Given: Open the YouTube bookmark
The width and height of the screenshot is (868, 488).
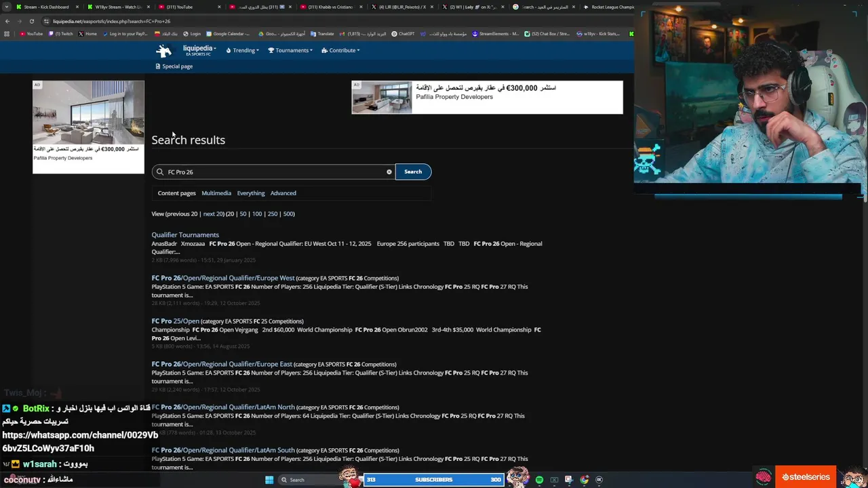Looking at the screenshot, I should click(x=31, y=34).
